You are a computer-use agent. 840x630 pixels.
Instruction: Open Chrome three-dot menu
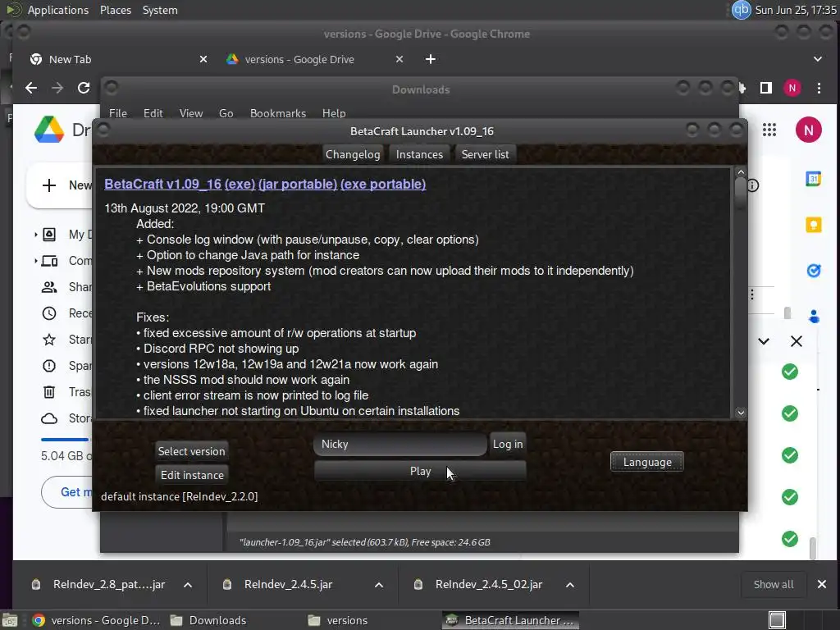point(819,88)
